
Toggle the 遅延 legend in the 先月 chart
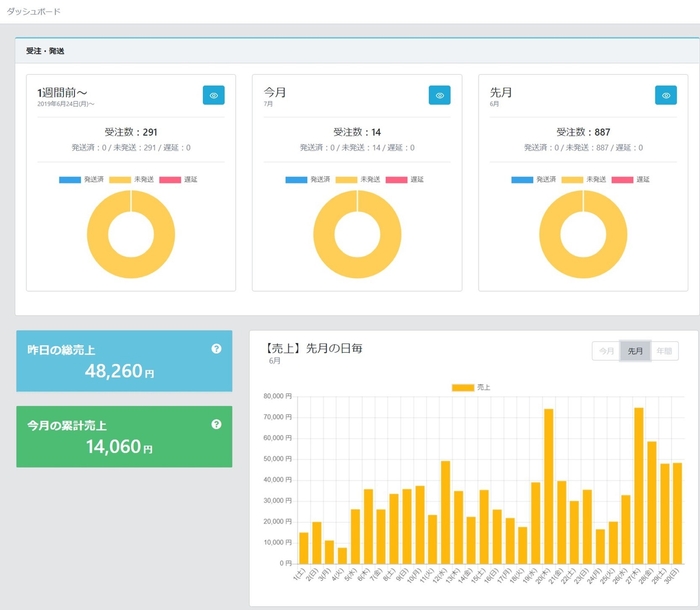pos(624,179)
